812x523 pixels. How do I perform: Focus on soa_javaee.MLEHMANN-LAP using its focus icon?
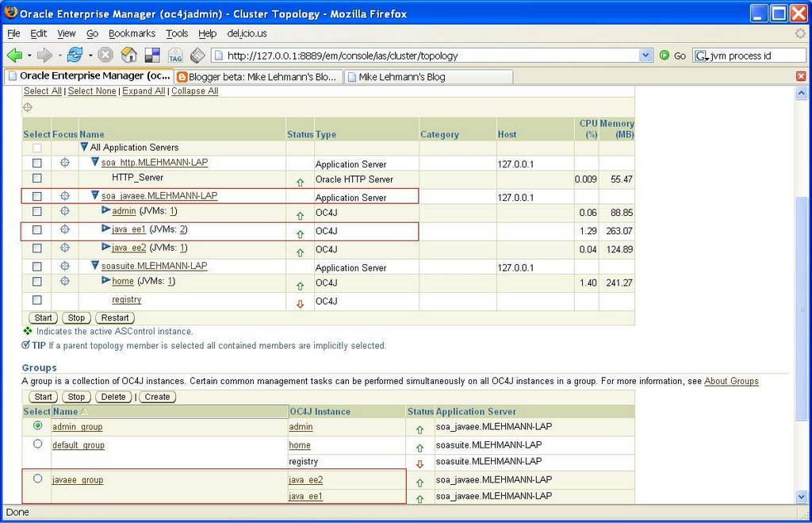point(65,196)
